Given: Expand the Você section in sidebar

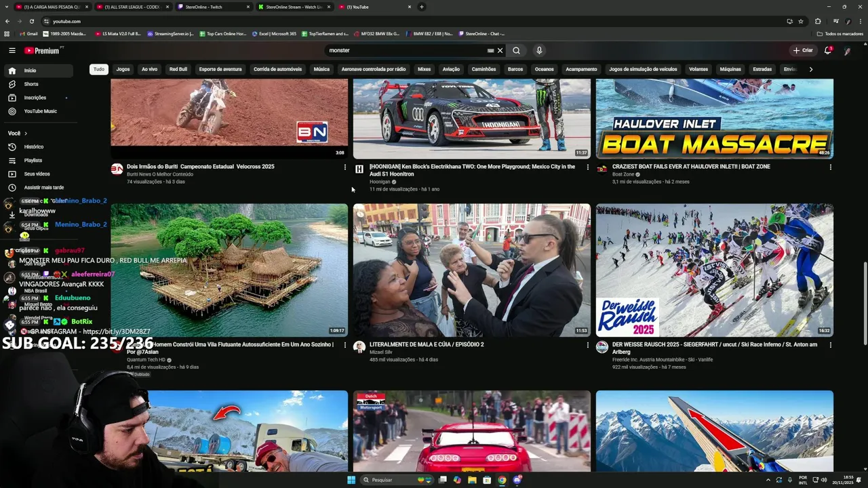Looking at the screenshot, I should (17, 133).
